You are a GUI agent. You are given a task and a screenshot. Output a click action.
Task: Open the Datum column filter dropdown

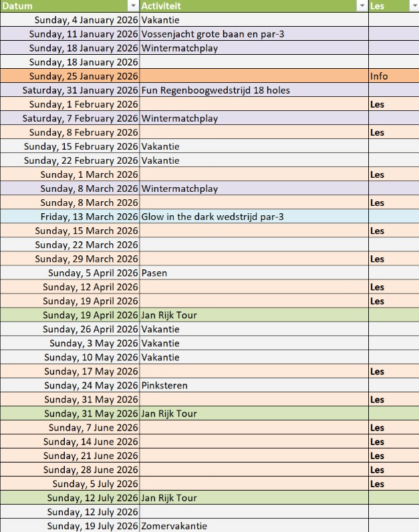pyautogui.click(x=132, y=6)
